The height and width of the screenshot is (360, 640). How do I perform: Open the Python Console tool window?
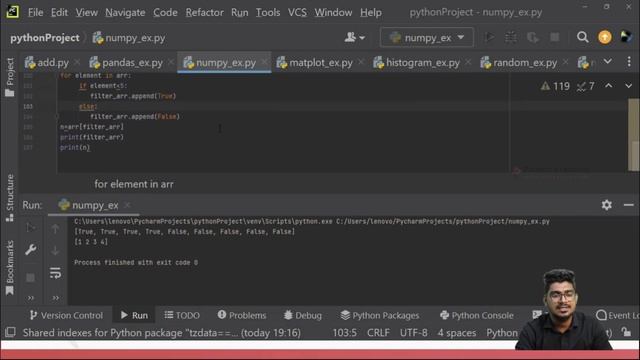click(x=476, y=315)
